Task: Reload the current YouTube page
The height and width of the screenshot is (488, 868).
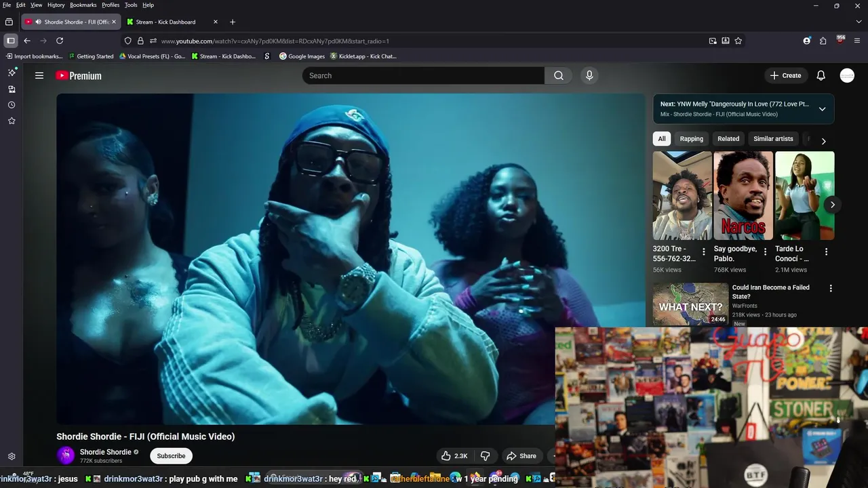Action: (60, 41)
